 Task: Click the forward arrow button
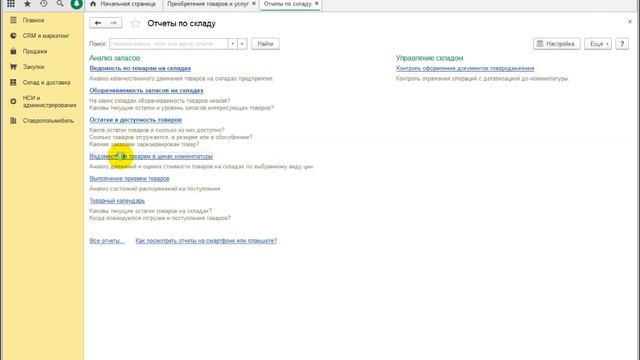pos(114,23)
